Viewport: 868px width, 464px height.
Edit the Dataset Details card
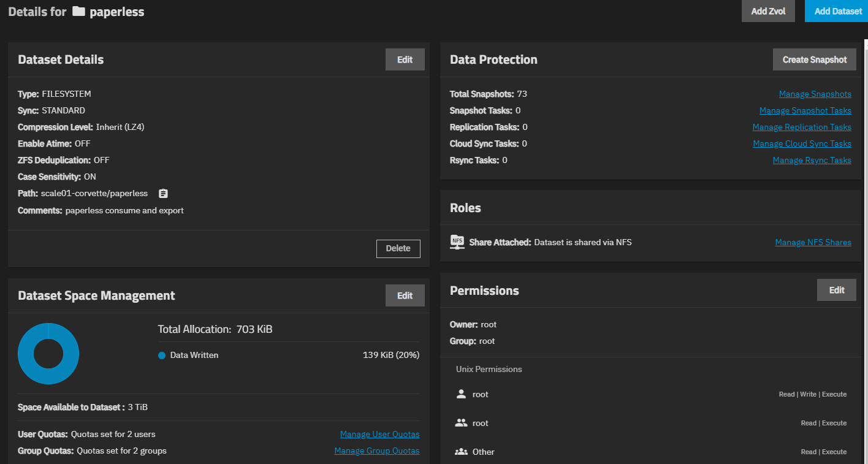point(405,59)
